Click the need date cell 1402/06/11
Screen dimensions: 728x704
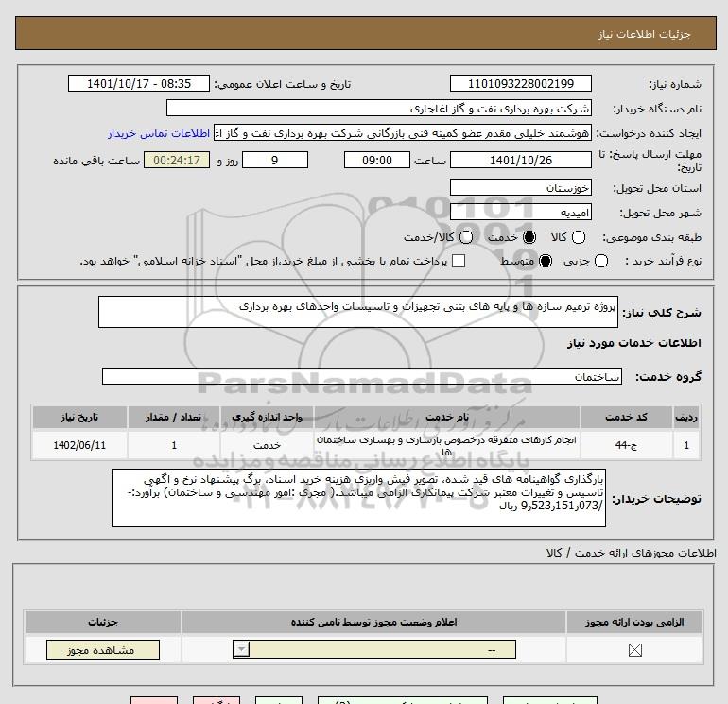tap(79, 445)
